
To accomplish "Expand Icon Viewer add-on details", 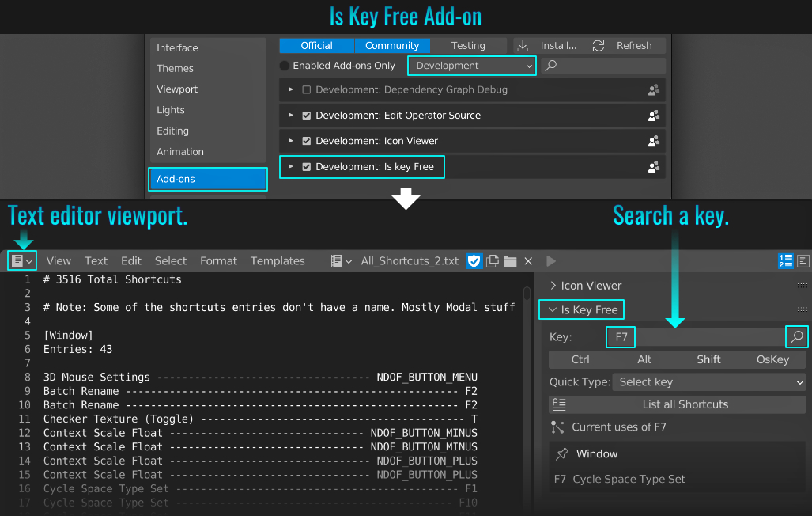I will 290,141.
